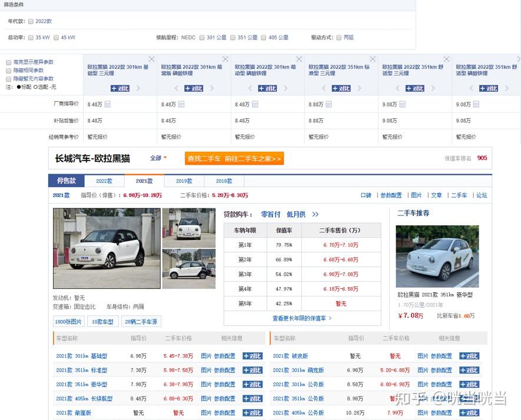Move 351km 舒适型 磷酸铁锂 column left

472,88
